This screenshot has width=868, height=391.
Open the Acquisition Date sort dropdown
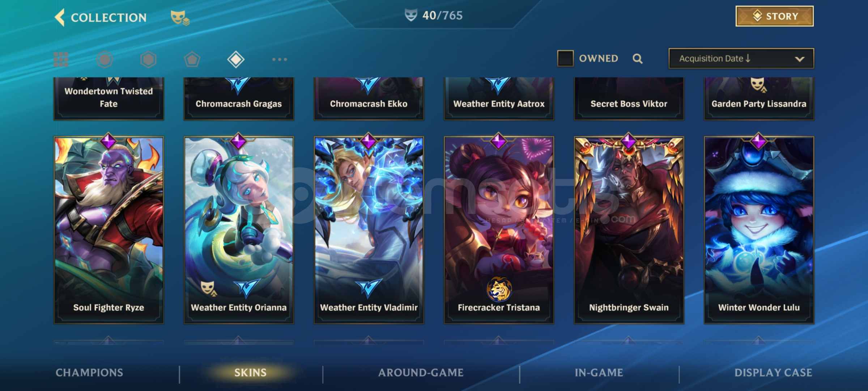point(741,58)
